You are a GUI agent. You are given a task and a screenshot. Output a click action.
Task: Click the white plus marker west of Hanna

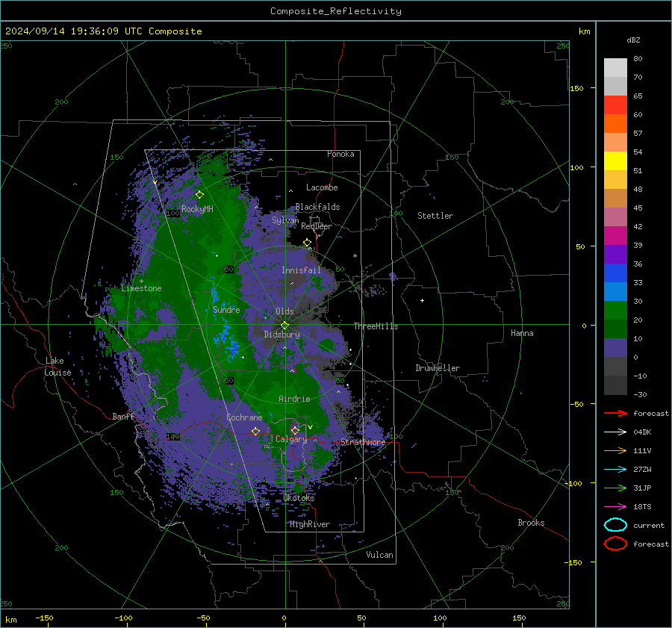pos(422,300)
